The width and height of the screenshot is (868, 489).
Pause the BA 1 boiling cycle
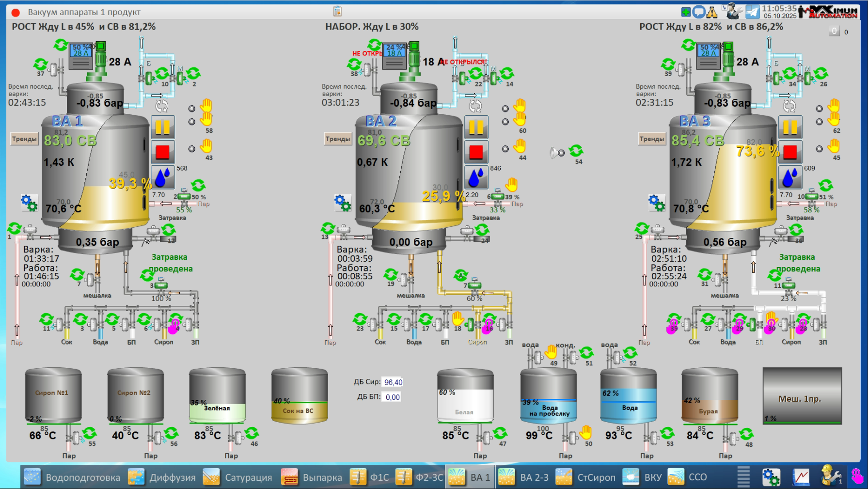pyautogui.click(x=162, y=127)
